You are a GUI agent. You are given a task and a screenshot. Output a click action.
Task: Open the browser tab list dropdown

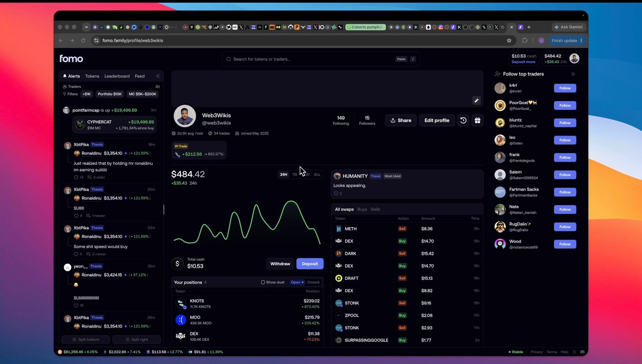(86, 27)
